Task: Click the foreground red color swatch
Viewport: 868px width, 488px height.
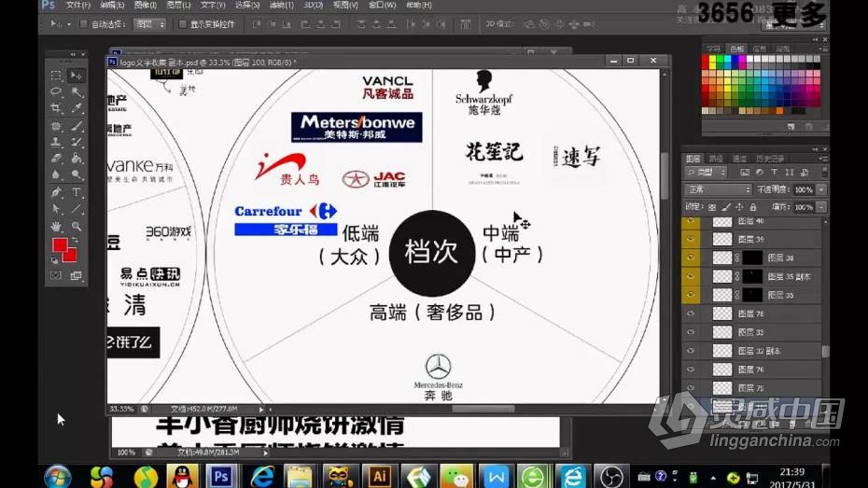Action: 60,245
